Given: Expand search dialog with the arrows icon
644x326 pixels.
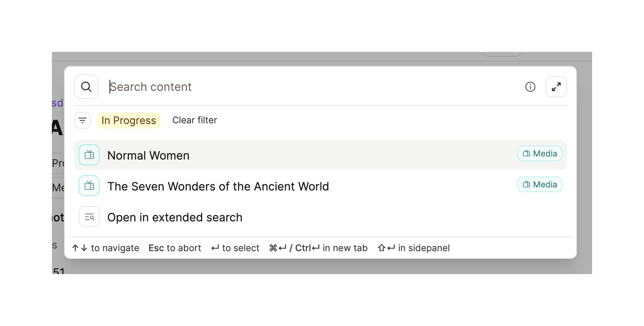Looking at the screenshot, I should point(556,87).
